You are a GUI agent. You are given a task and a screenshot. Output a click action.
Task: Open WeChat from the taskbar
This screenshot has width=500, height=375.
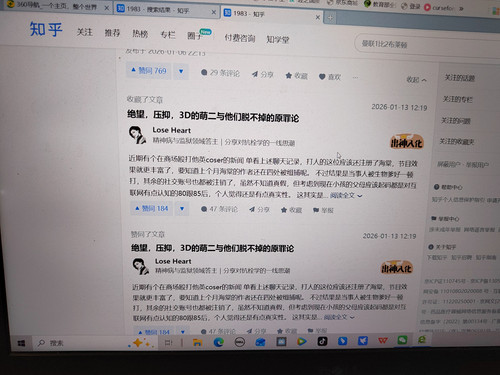402,340
